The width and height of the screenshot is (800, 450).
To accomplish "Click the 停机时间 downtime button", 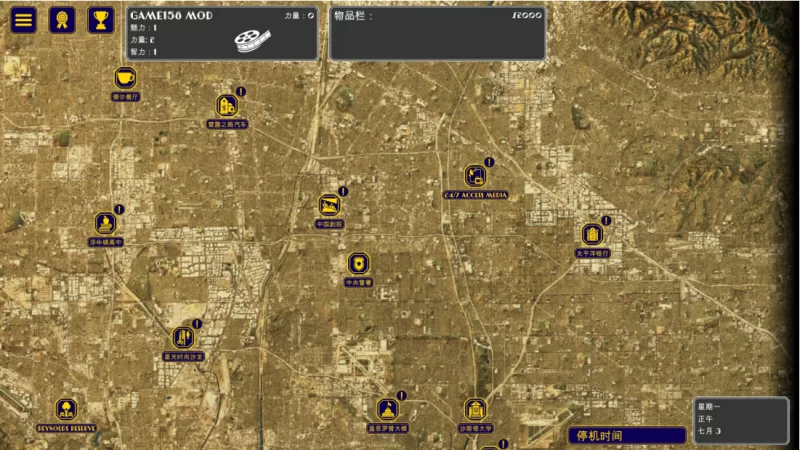I will point(627,436).
